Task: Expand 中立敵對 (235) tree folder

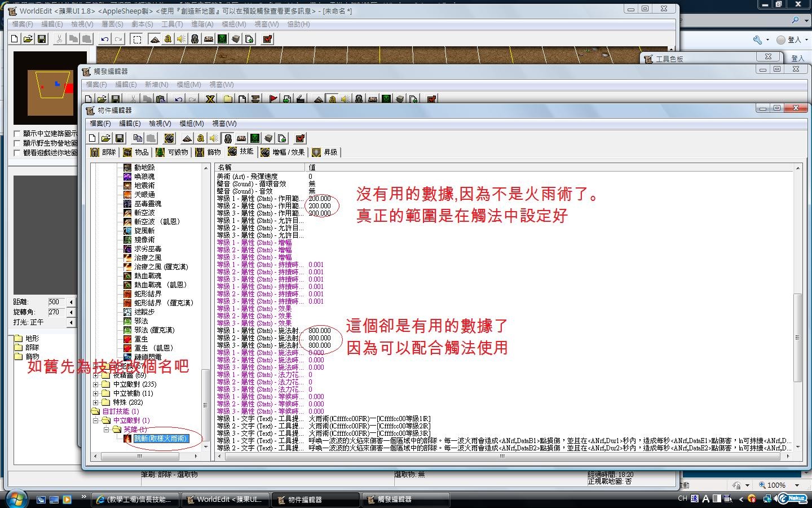Action: pyautogui.click(x=96, y=384)
